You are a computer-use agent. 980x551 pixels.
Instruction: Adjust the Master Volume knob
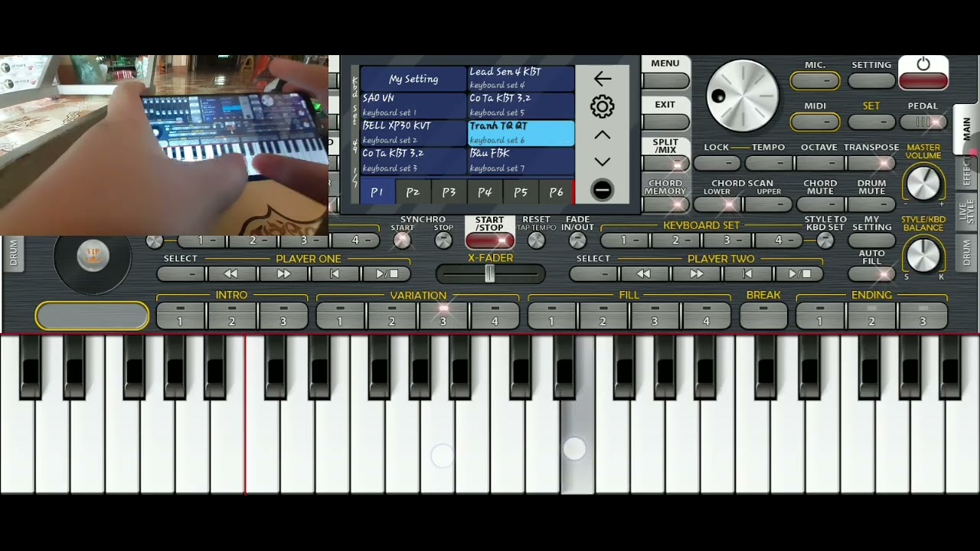tap(923, 184)
